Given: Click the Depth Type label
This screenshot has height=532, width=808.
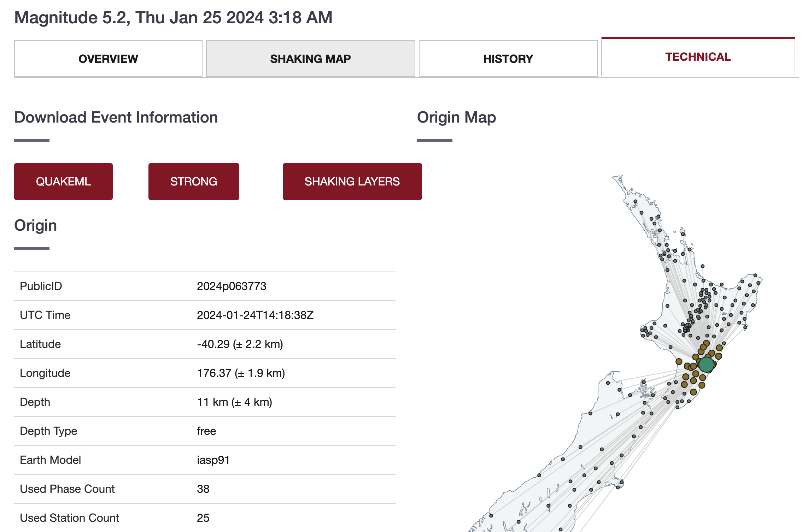Looking at the screenshot, I should tap(48, 431).
